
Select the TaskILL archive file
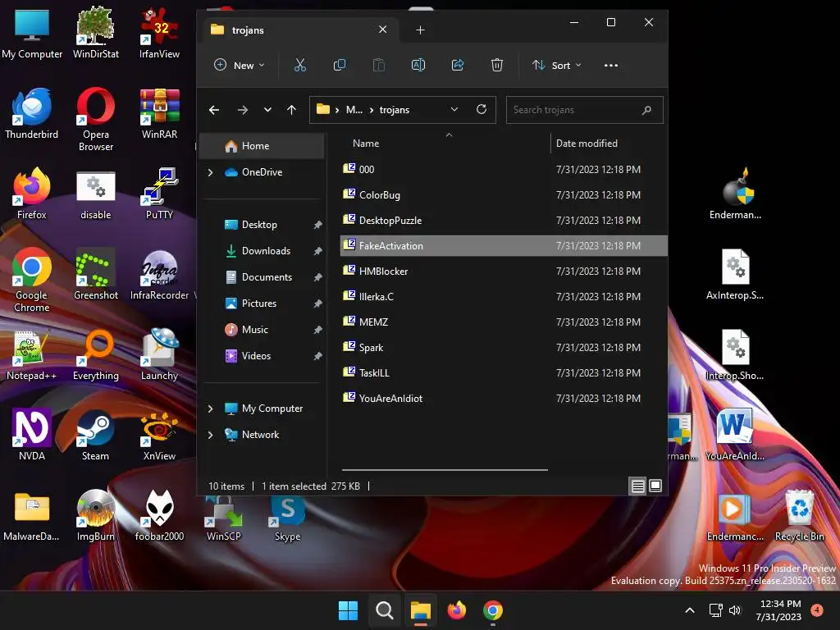tap(504, 373)
